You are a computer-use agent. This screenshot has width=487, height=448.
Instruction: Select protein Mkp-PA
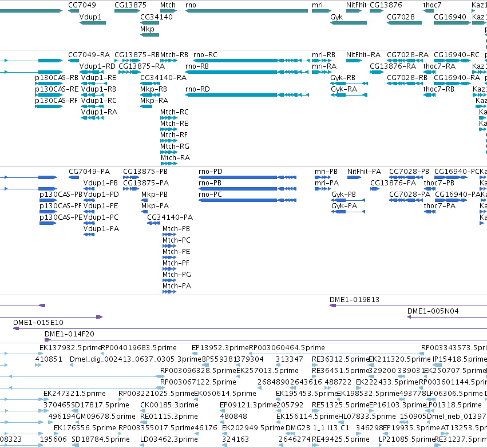click(x=155, y=206)
